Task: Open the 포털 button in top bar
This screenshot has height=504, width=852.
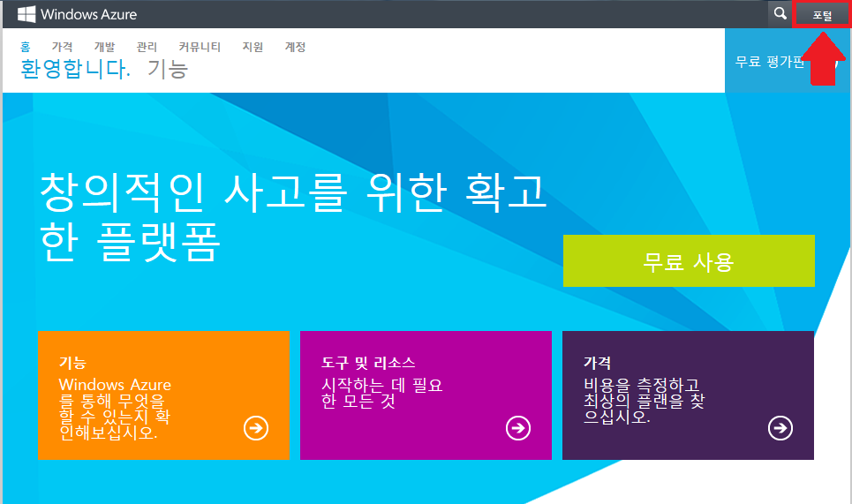Action: pos(822,15)
